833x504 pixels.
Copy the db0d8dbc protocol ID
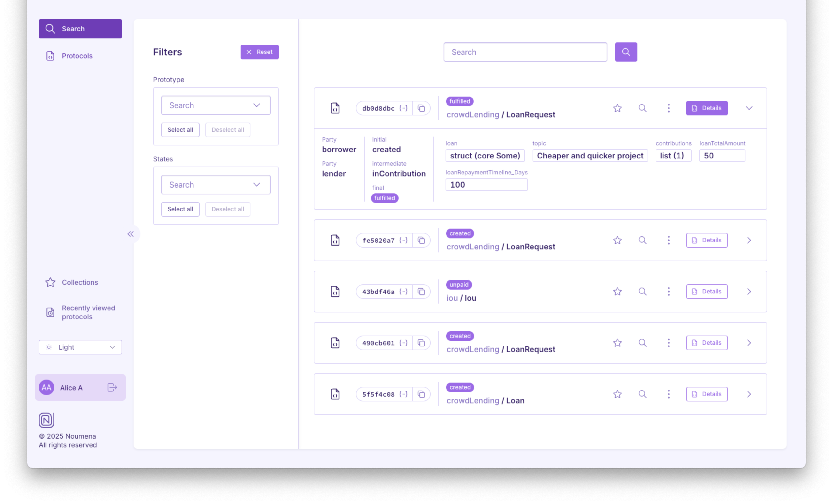pyautogui.click(x=421, y=108)
